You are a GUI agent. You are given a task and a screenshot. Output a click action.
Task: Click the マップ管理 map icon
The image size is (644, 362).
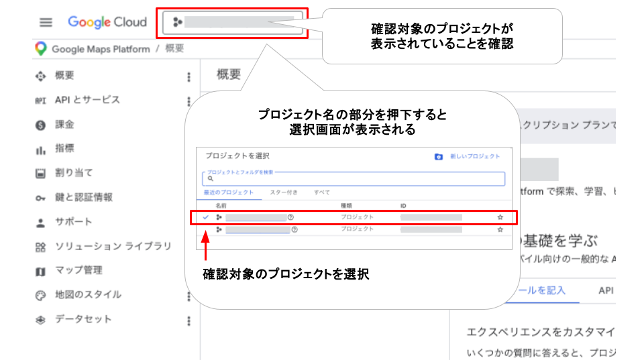[40, 271]
